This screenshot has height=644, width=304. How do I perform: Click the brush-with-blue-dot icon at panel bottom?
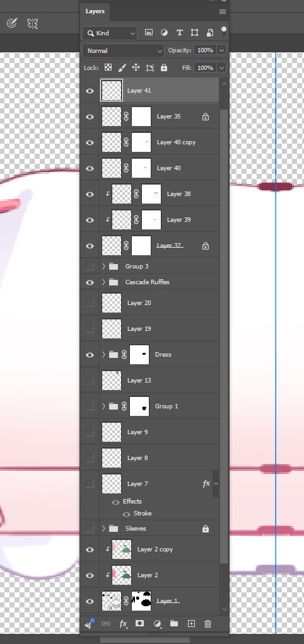(89, 623)
